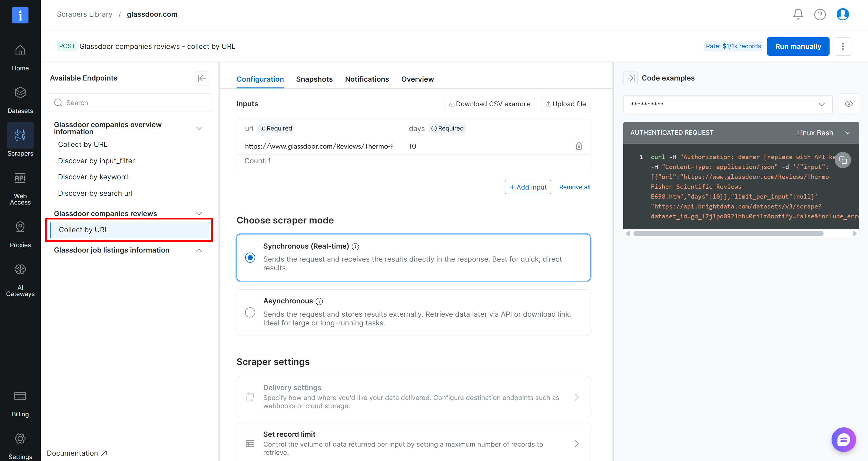Open the Documentation link
The width and height of the screenshot is (868, 461).
click(77, 453)
